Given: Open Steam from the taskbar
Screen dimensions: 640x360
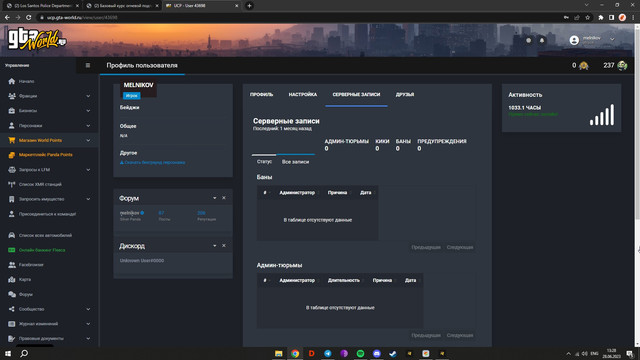Looking at the screenshot, I should click(393, 353).
